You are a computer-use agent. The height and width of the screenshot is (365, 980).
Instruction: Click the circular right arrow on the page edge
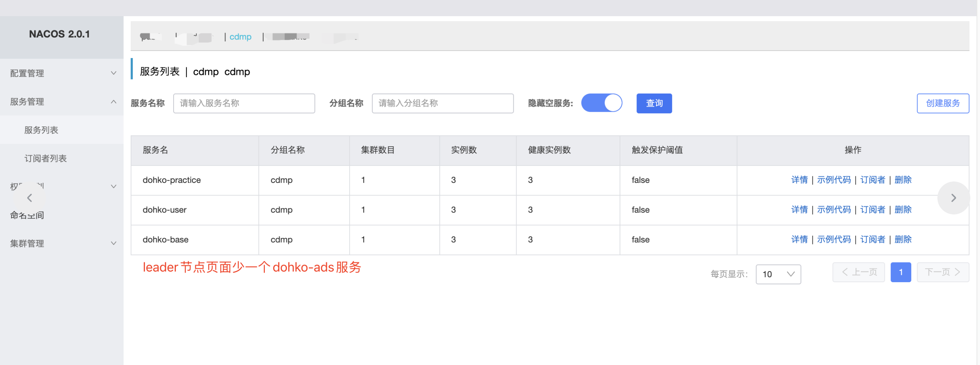[x=954, y=198]
